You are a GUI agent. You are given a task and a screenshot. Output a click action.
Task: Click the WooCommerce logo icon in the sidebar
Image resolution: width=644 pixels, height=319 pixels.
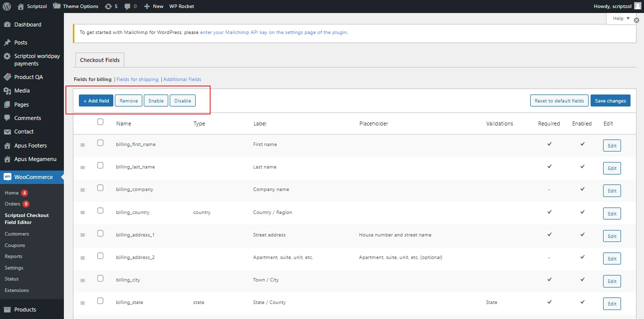(x=7, y=177)
